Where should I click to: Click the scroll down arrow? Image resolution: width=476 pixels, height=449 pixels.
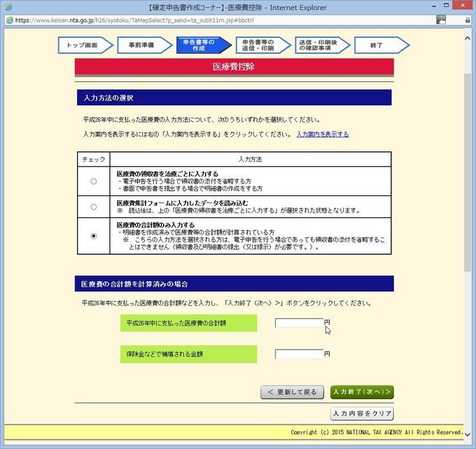[468, 434]
